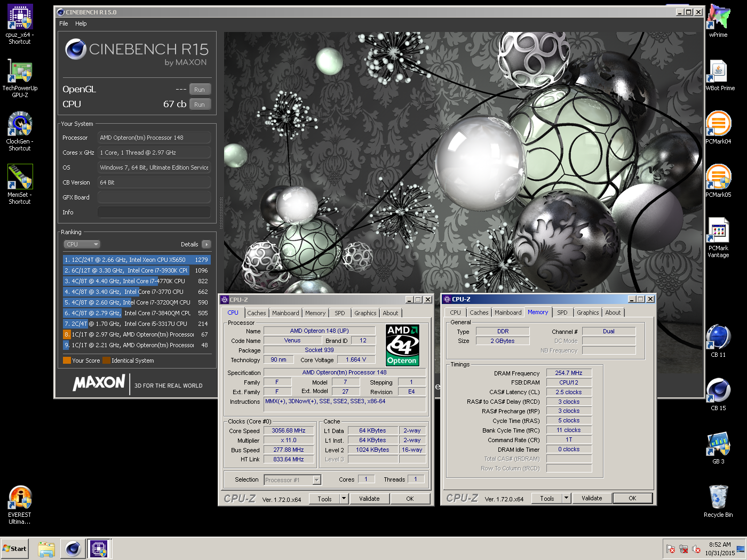Image resolution: width=747 pixels, height=560 pixels.
Task: Expand Tools dropdown arrow in right CPU-Z
Action: click(566, 499)
